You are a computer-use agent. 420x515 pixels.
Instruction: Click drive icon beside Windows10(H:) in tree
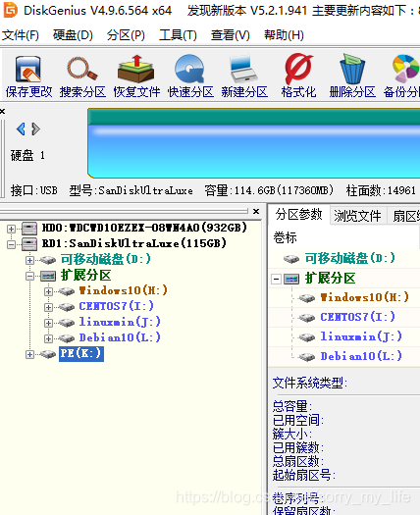(x=67, y=291)
